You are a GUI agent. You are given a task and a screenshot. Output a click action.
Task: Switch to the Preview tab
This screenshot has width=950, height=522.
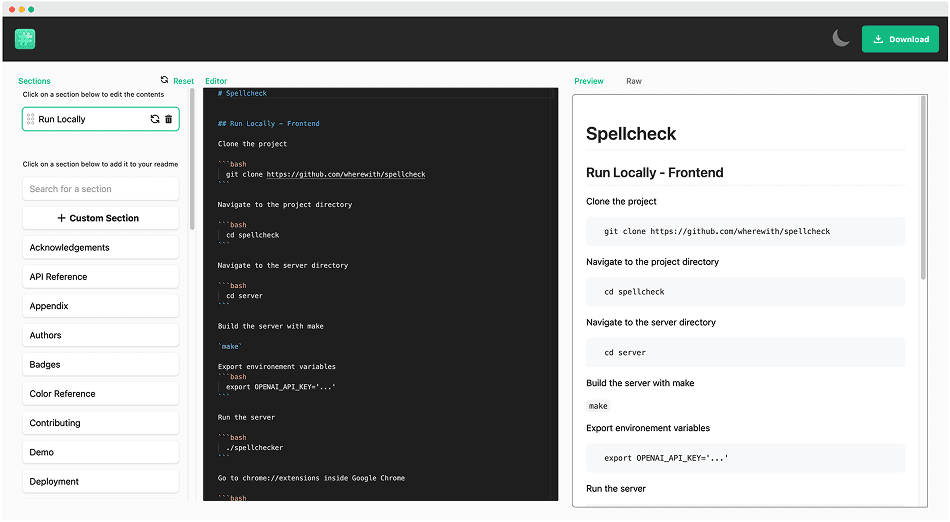click(x=589, y=81)
